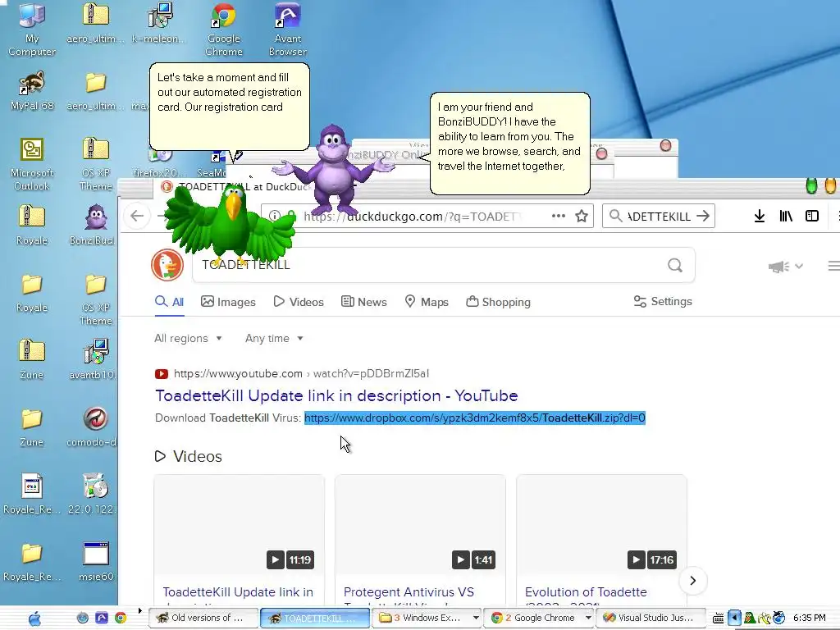The height and width of the screenshot is (630, 840).
Task: Open msie60 desktop icon
Action: pos(96,561)
